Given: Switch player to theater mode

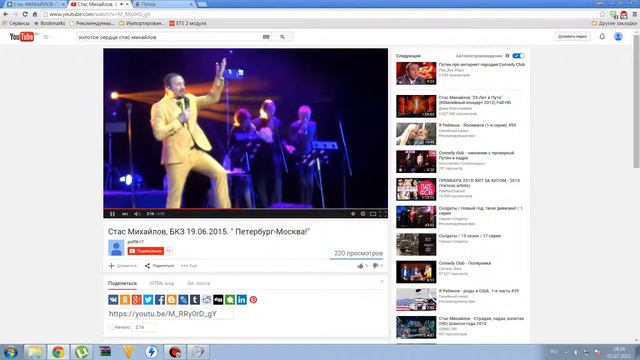Looking at the screenshot, I should pyautogui.click(x=373, y=214).
